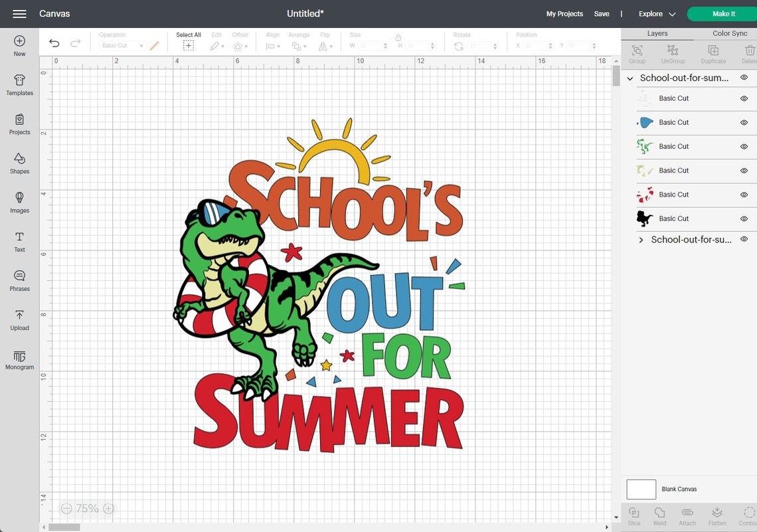Collapse the School-out-for-sum layer group
The image size is (757, 532).
point(630,78)
